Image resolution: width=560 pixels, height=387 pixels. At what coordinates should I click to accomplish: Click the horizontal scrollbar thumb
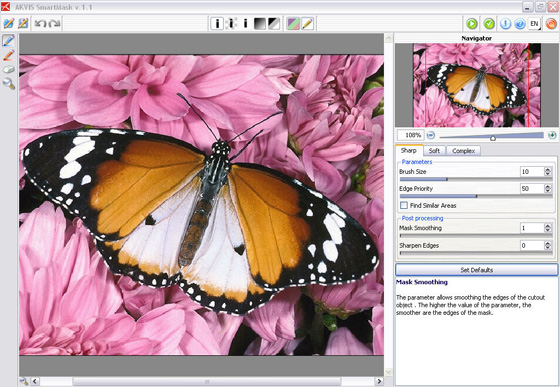click(207, 381)
